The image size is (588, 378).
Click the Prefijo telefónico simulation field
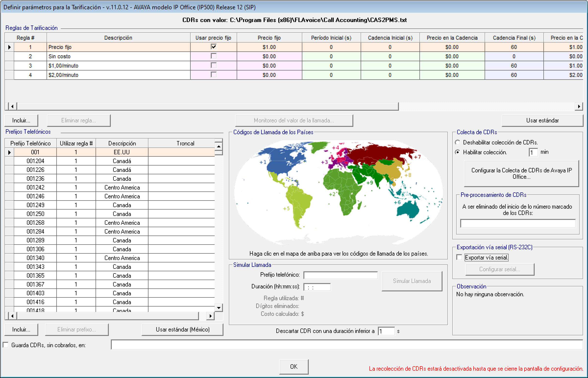tap(340, 275)
